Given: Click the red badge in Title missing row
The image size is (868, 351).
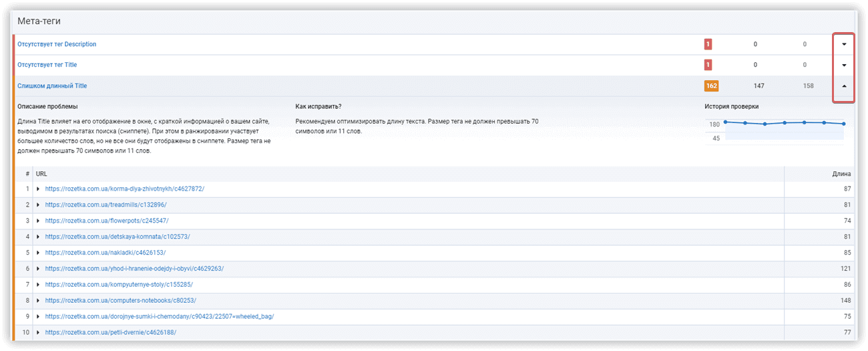Looking at the screenshot, I should point(708,66).
